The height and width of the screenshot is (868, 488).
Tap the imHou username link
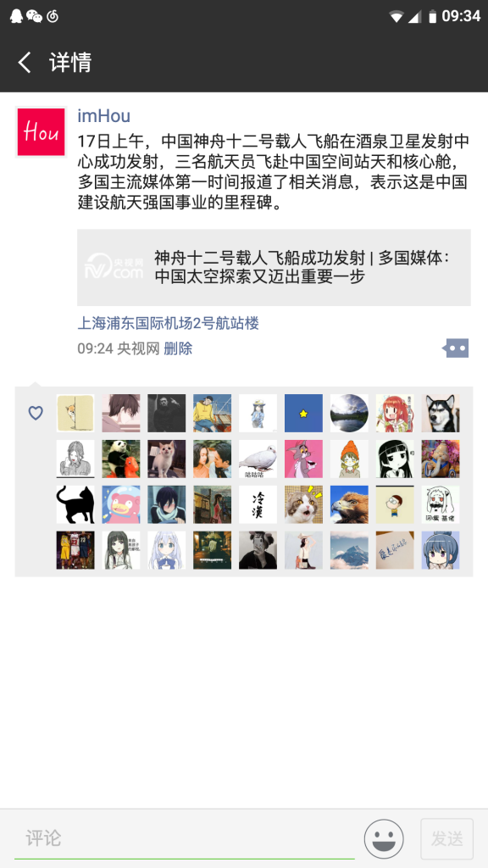tap(104, 115)
